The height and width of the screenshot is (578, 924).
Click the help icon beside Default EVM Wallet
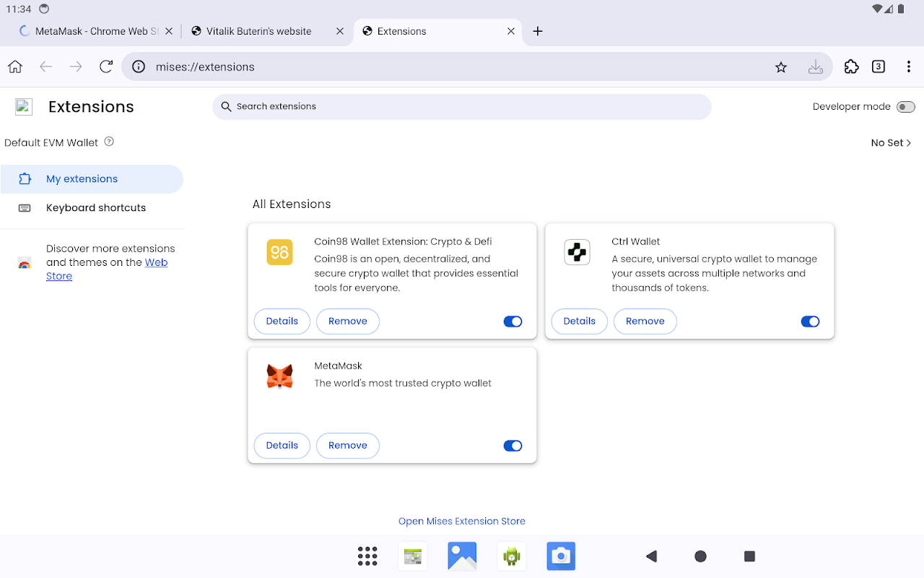point(109,142)
